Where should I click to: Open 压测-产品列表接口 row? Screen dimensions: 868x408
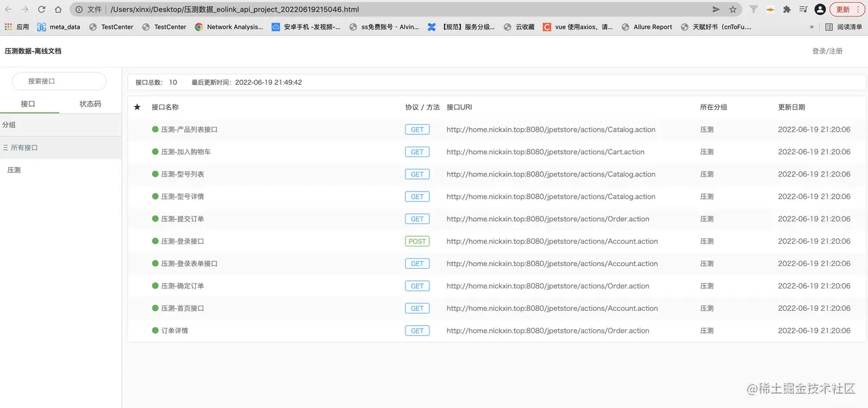click(x=496, y=130)
